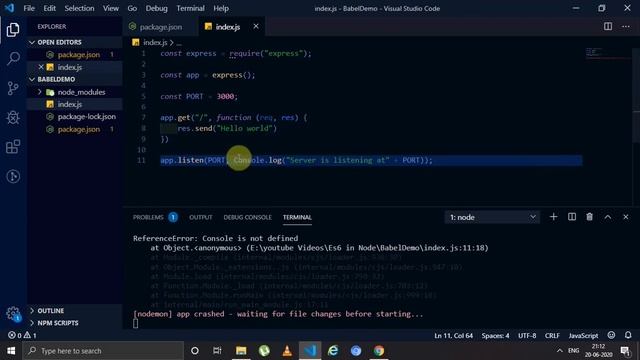Open package.json in BABELDEMO tree
The height and width of the screenshot is (360, 640).
tap(75, 129)
